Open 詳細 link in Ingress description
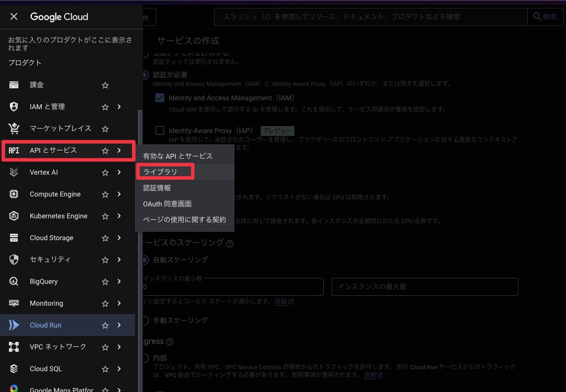The image size is (566, 392). point(373,375)
